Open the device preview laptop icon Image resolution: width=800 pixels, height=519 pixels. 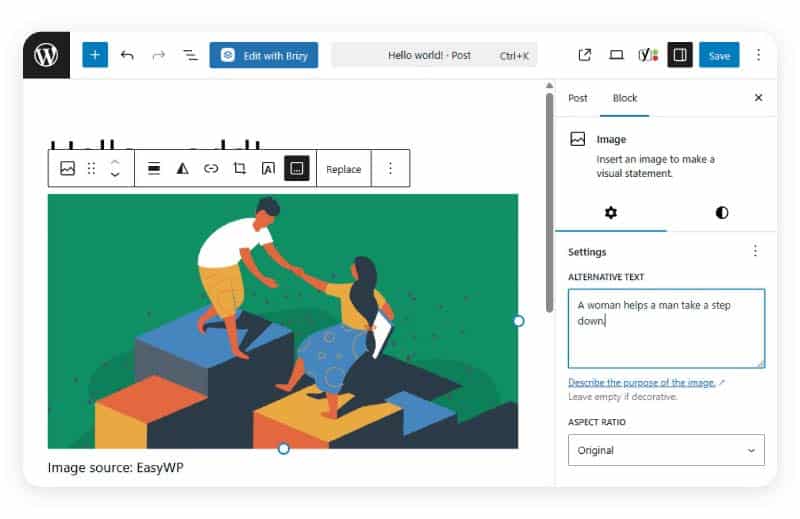616,55
